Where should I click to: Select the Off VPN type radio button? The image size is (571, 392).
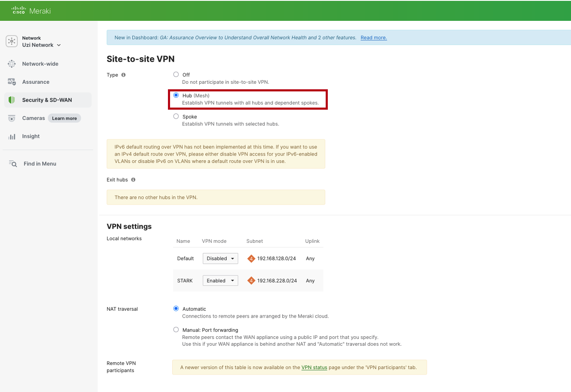point(176,74)
